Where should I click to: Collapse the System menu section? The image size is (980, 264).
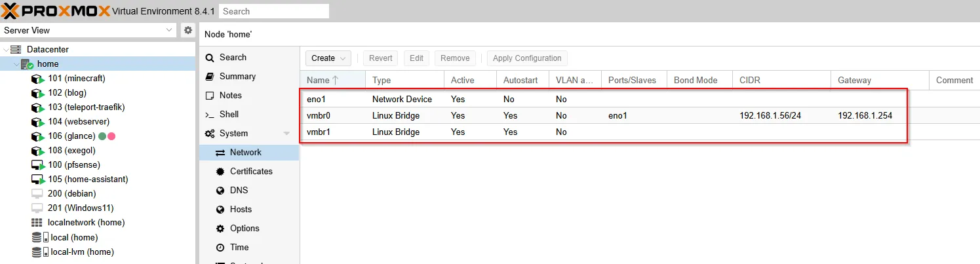286,134
